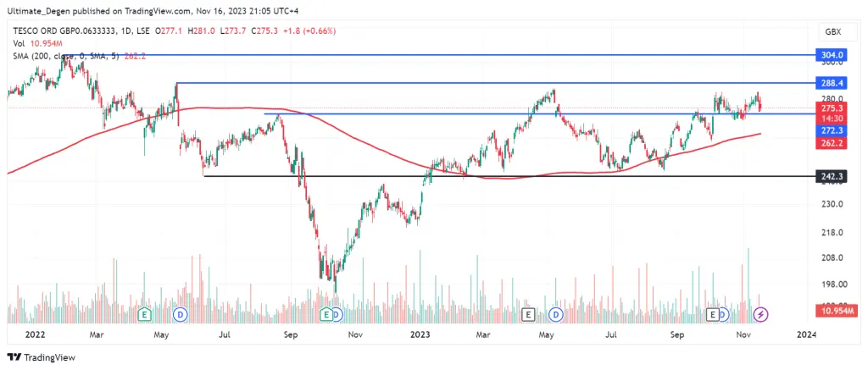Click the TradingView logo at bottom left
Viewport: 868px width, 370px height.
pyautogui.click(x=41, y=357)
